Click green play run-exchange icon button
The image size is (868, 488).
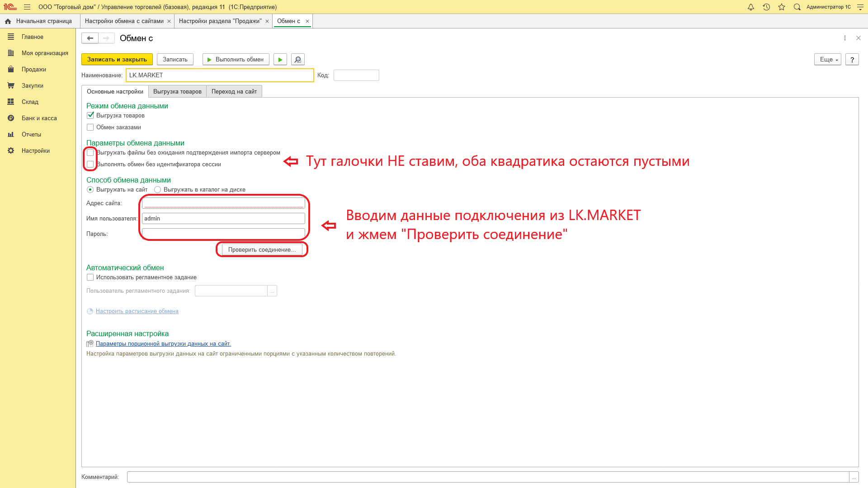[x=280, y=59]
